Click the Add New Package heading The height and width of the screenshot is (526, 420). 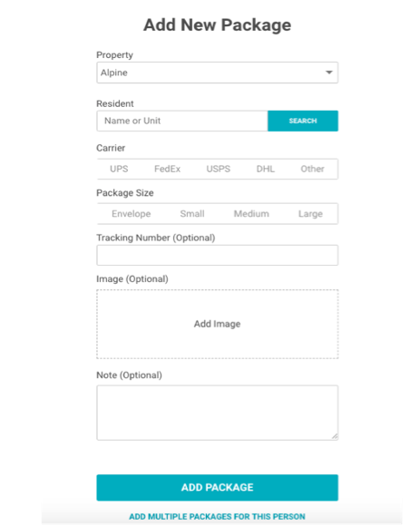[217, 25]
